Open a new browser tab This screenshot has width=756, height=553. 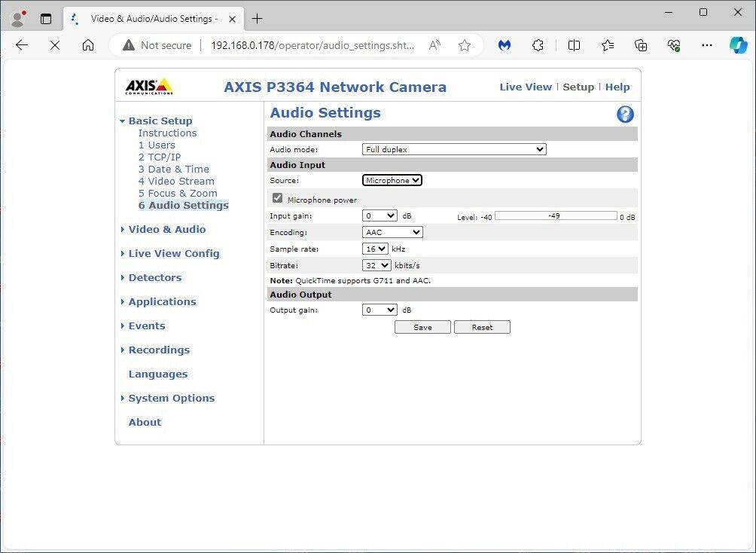(258, 19)
